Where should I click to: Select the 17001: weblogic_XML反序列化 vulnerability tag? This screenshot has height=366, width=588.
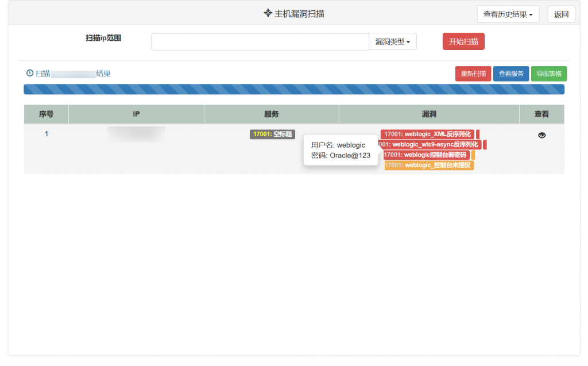pos(427,134)
